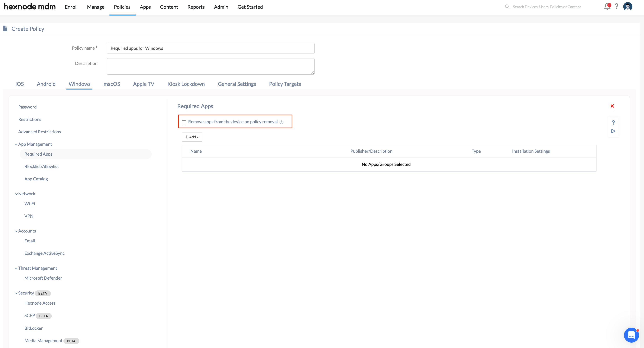
Task: Open the Content menu
Action: [169, 7]
